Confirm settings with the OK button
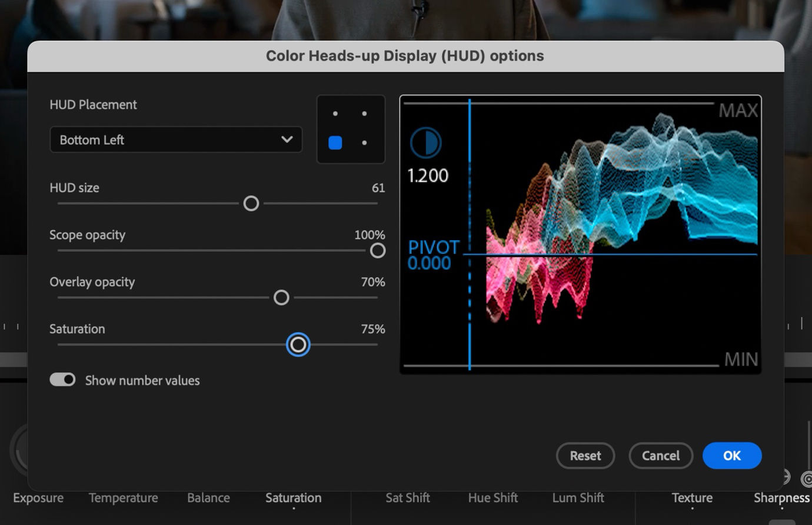This screenshot has height=525, width=812. point(731,456)
